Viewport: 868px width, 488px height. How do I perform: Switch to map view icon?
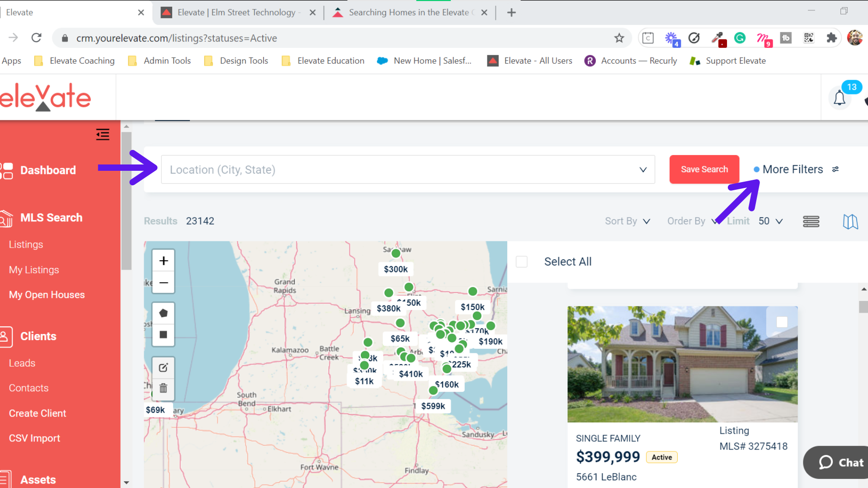850,221
